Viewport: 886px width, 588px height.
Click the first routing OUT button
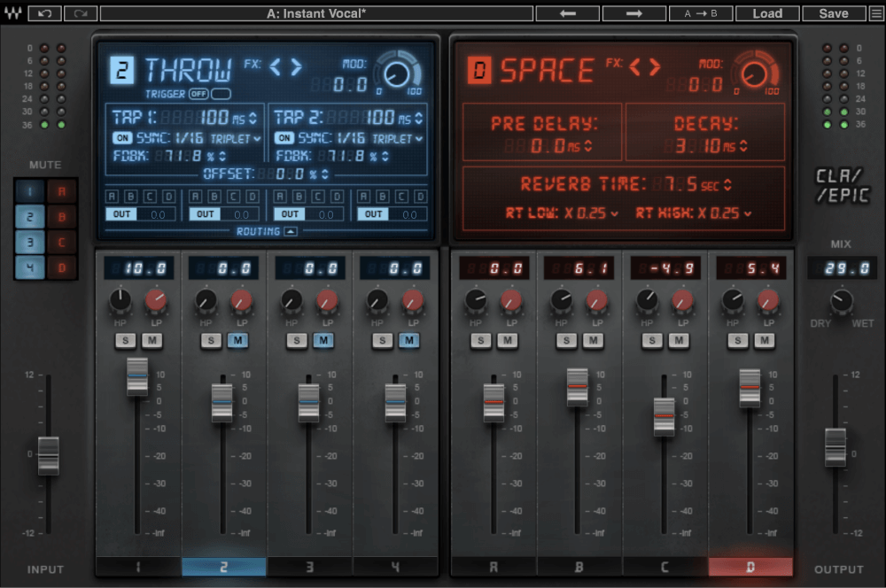click(x=121, y=214)
